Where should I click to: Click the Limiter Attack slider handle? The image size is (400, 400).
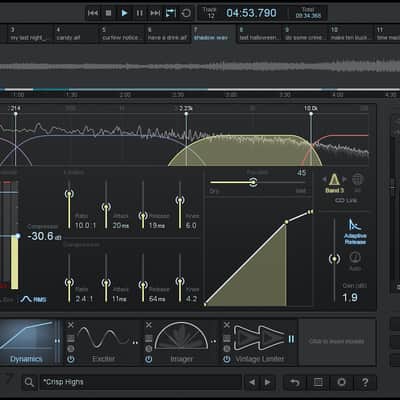click(x=106, y=207)
